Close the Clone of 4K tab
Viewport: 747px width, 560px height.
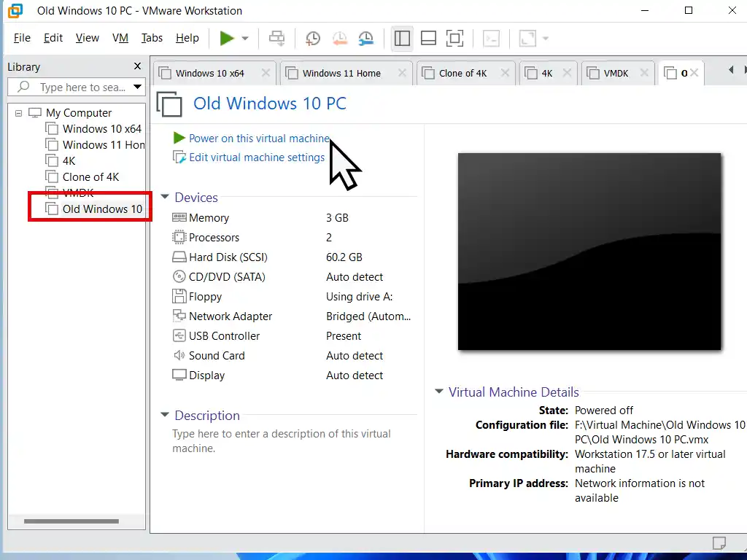[505, 73]
